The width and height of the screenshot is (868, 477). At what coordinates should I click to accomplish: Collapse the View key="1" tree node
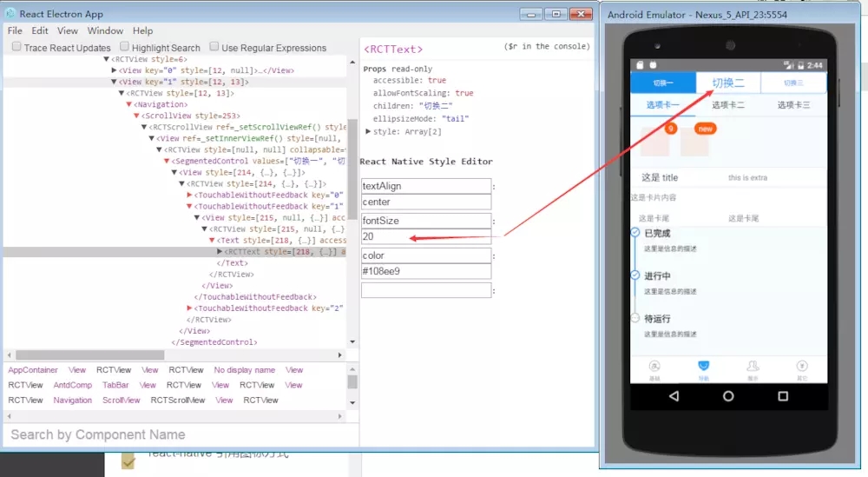click(114, 82)
